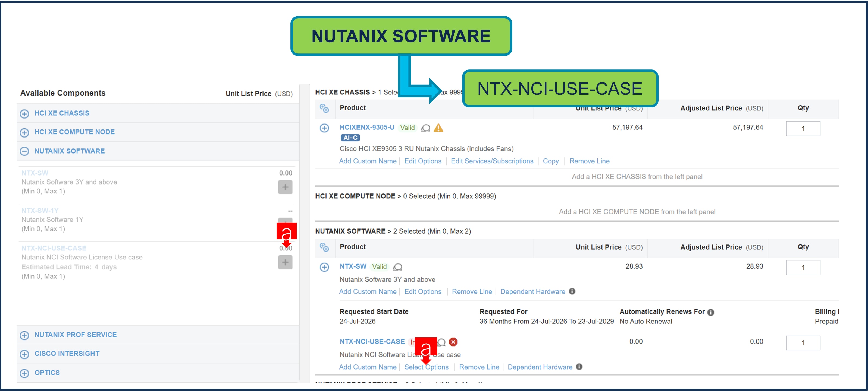This screenshot has width=868, height=391.
Task: Click '36 Months From 24-Jul-2026 To 23-Jul-2029'
Action: (547, 321)
